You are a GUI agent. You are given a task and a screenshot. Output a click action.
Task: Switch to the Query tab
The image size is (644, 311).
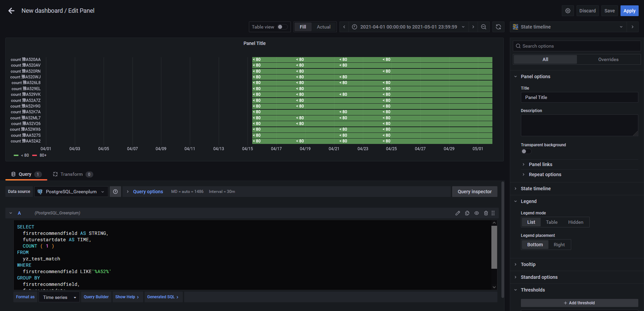point(26,174)
